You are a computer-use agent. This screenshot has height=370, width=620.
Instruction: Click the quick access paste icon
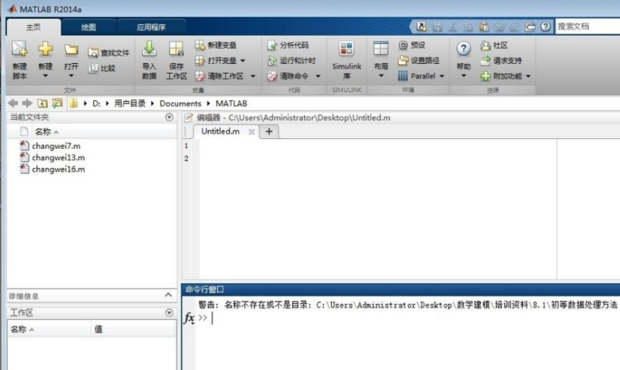484,27
